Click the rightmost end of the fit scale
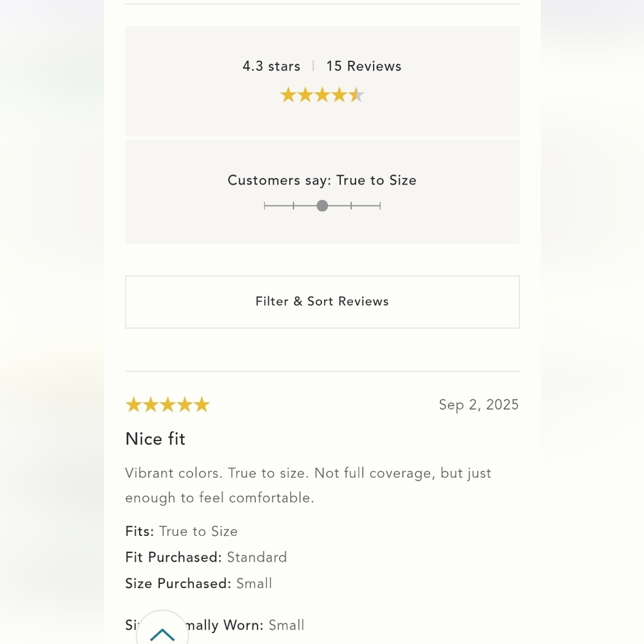Image resolution: width=644 pixels, height=644 pixels. tap(380, 205)
